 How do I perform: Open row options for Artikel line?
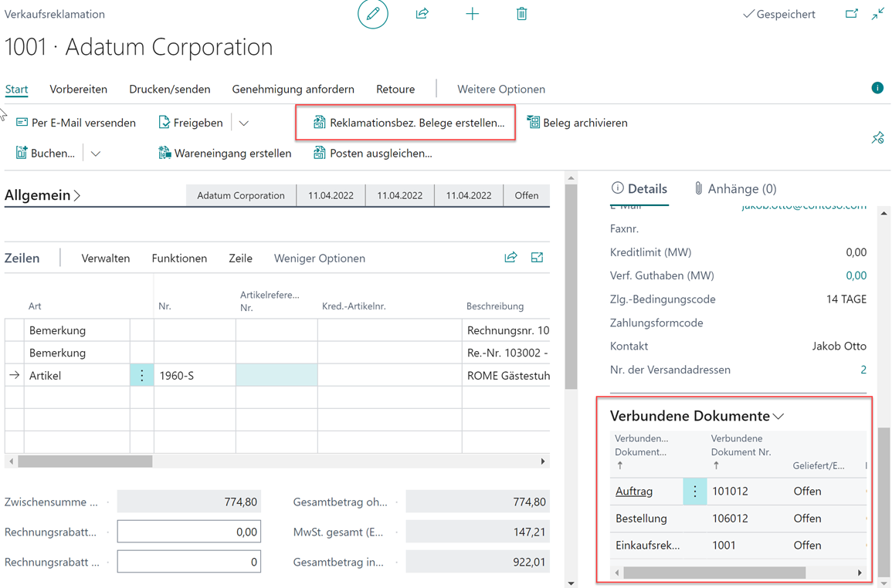tap(142, 376)
